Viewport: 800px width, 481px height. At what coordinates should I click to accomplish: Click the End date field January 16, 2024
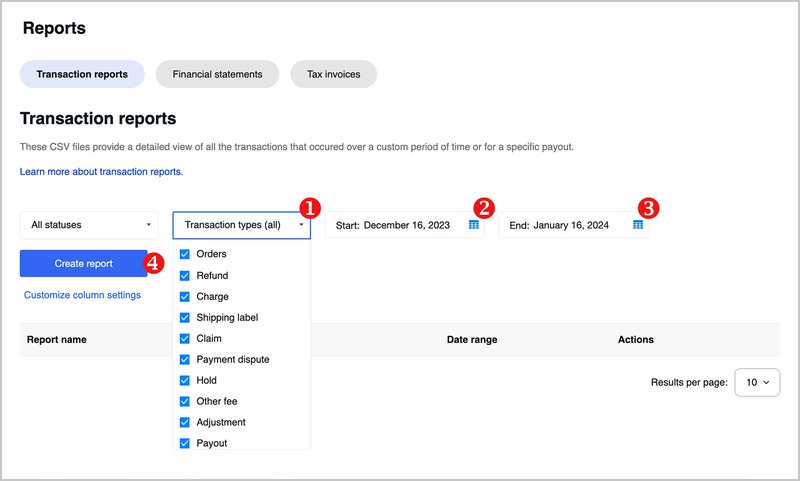(x=573, y=225)
